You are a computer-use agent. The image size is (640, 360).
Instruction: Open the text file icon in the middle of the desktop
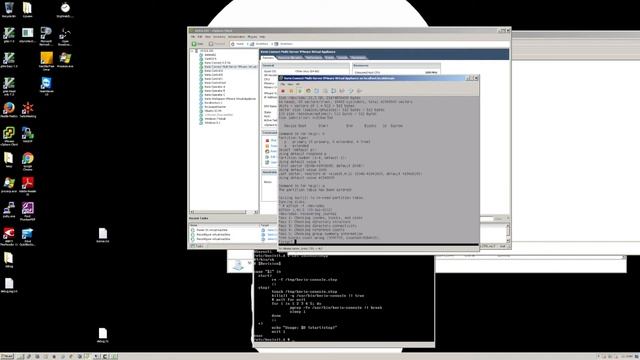tap(102, 235)
